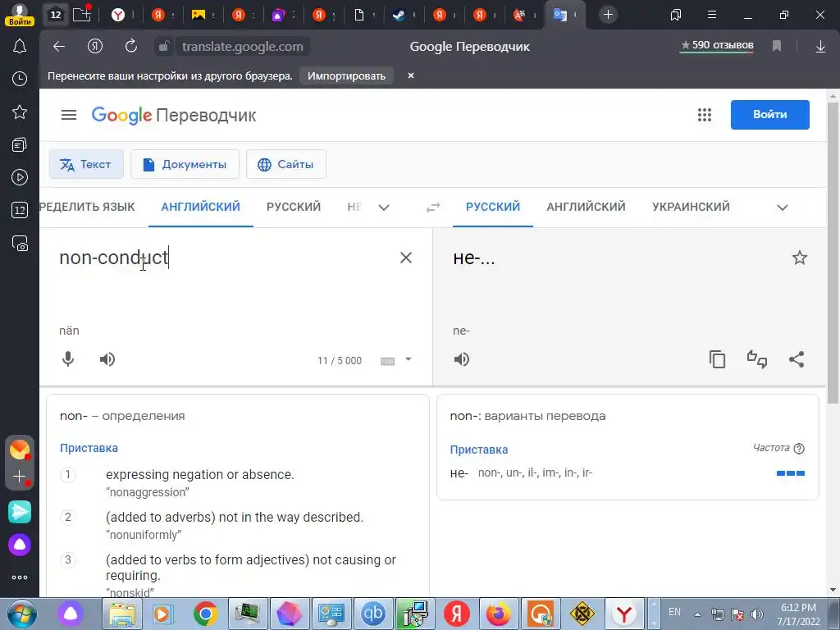This screenshot has width=840, height=630.
Task: Open sidebar video player icon
Action: [x=20, y=177]
